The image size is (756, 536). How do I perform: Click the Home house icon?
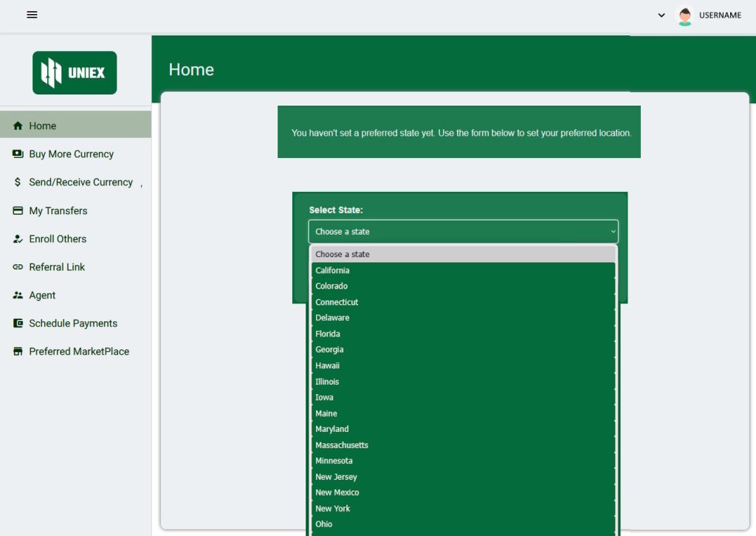point(18,126)
